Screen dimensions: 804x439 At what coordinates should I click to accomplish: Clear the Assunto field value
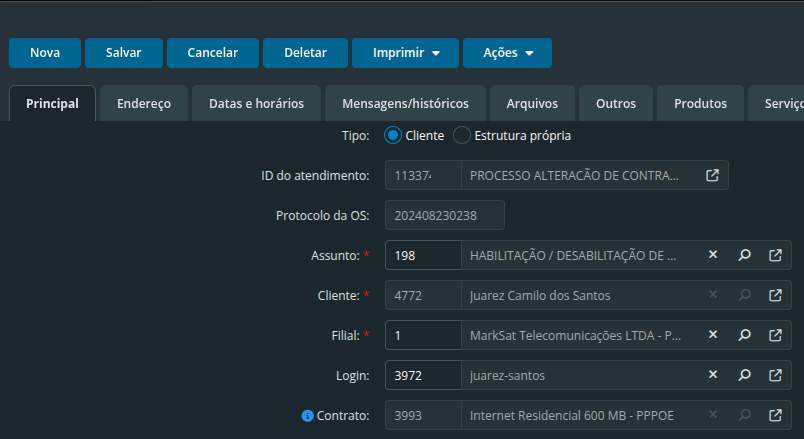coord(713,255)
